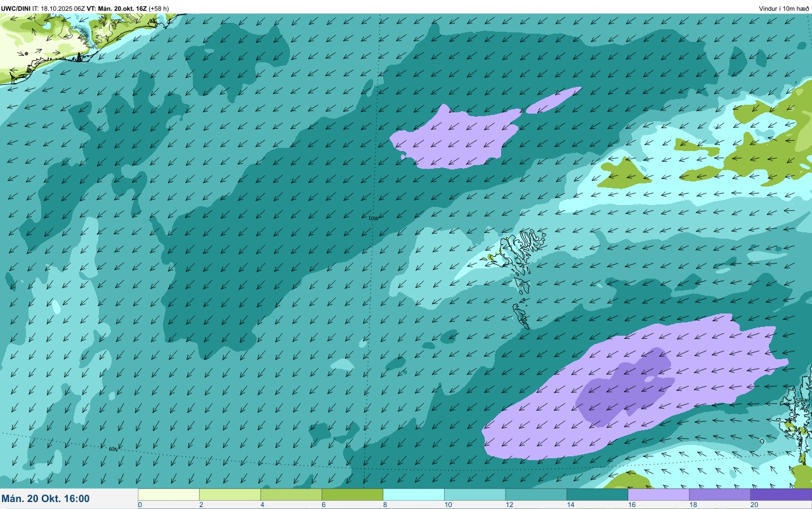Click the "Mán. 20 Okt. 16:00" date label
Image resolution: width=812 pixels, height=509 pixels.
pos(46,499)
